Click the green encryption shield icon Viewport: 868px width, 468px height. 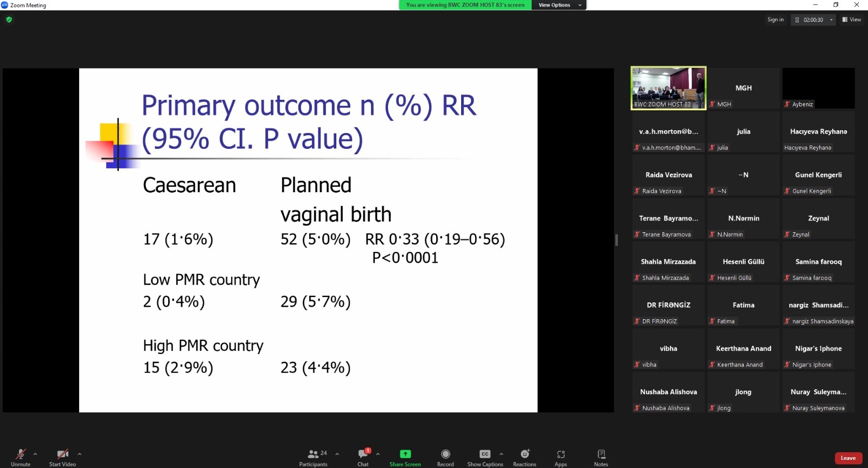click(x=9, y=20)
